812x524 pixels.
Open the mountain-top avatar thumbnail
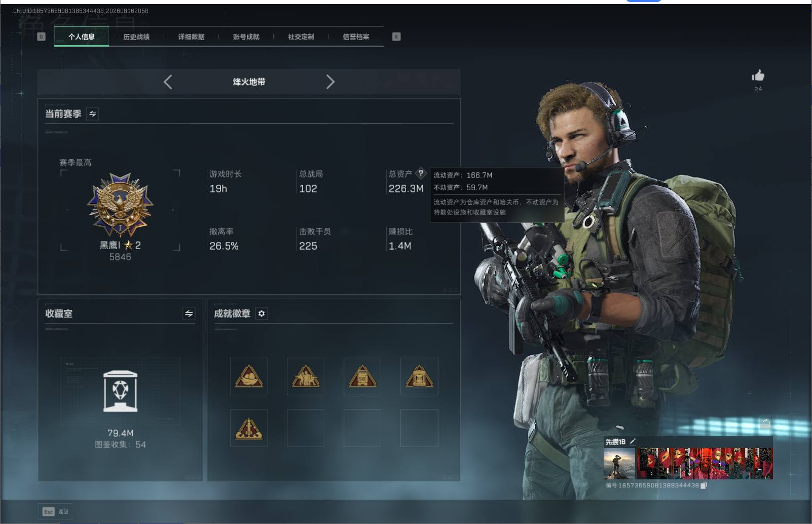tap(619, 464)
